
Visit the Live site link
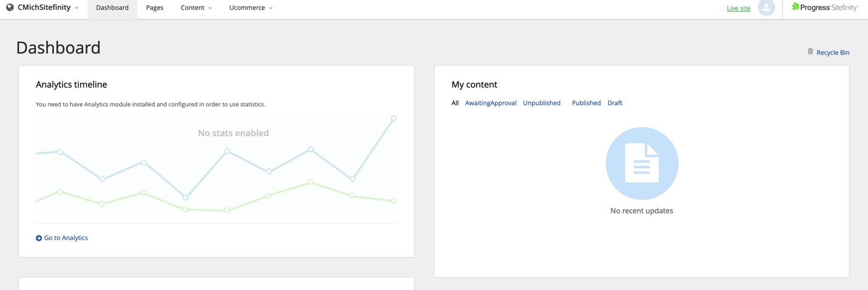738,9
